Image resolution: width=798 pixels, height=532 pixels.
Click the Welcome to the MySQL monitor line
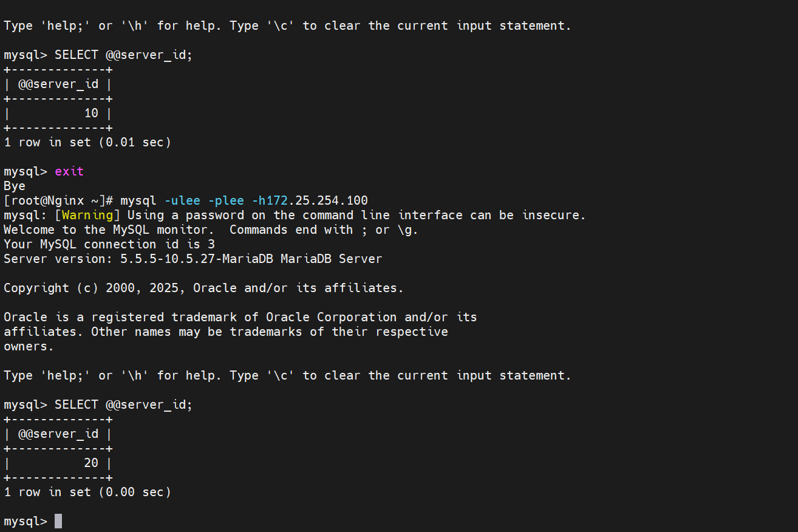[x=211, y=230]
